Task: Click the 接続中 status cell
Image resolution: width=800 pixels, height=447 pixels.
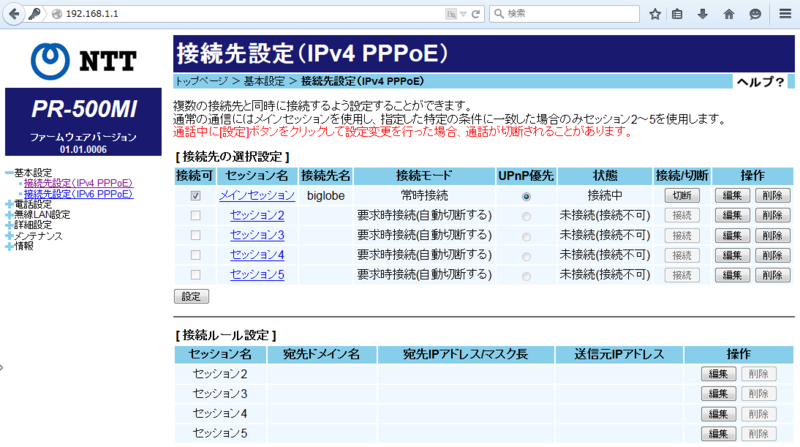Action: [x=605, y=195]
